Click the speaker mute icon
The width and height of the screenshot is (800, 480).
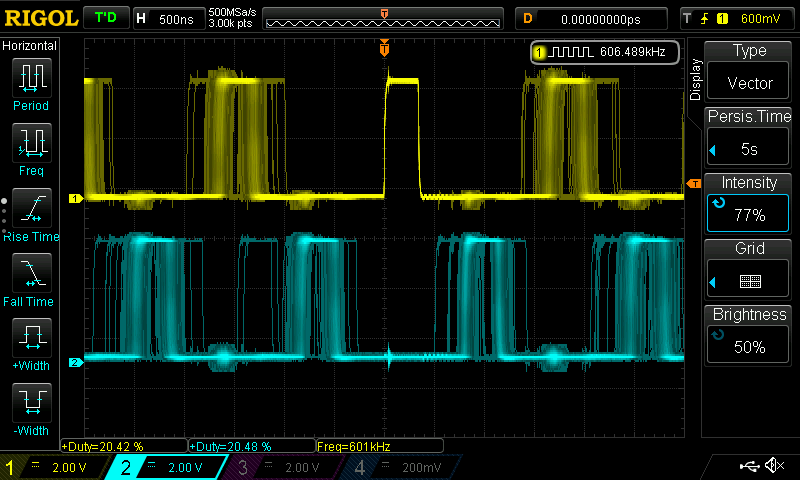773,466
